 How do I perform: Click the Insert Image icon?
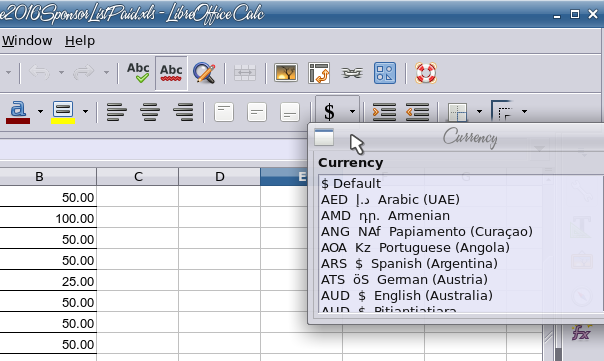click(286, 72)
